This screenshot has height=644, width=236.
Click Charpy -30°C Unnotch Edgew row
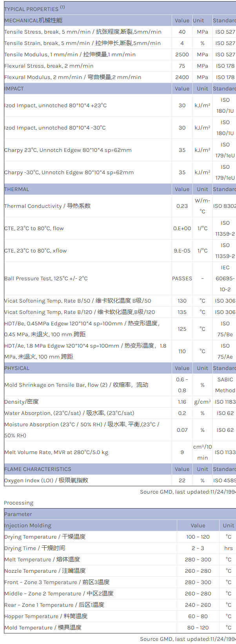69,172
